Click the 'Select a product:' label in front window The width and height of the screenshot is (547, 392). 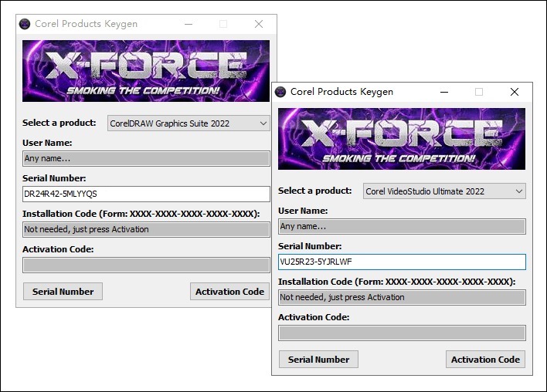pyautogui.click(x=315, y=191)
